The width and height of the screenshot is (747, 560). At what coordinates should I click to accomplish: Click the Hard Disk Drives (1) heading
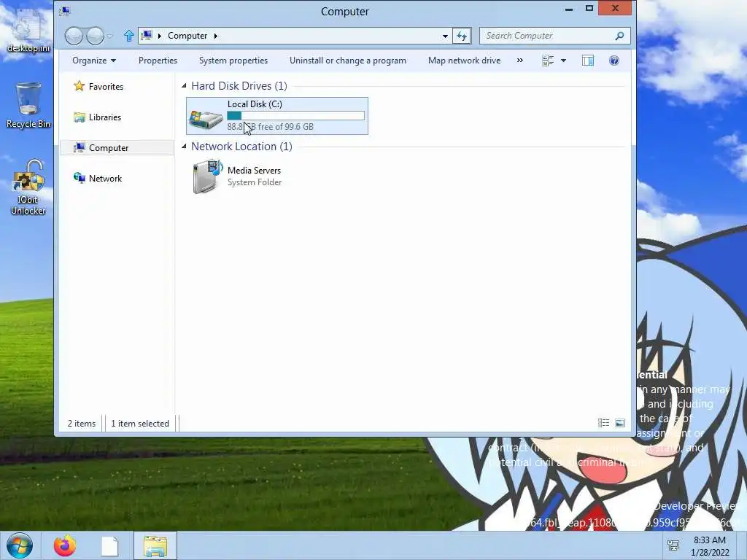(239, 86)
